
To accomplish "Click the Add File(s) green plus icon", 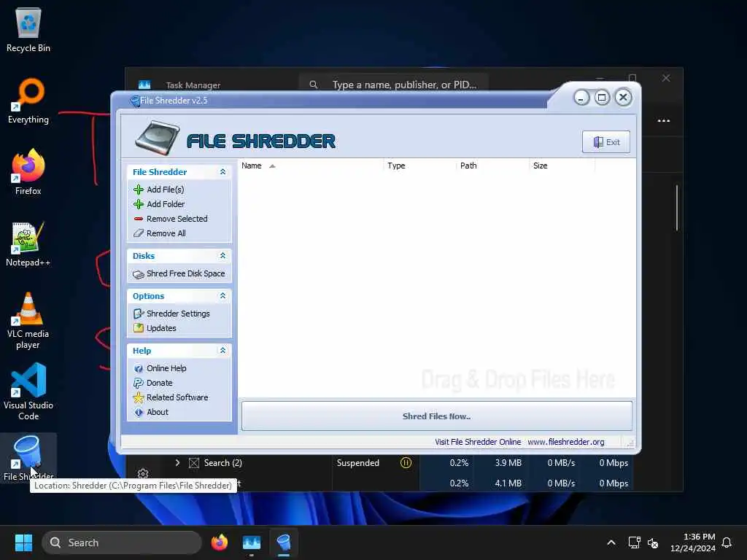I will click(138, 190).
